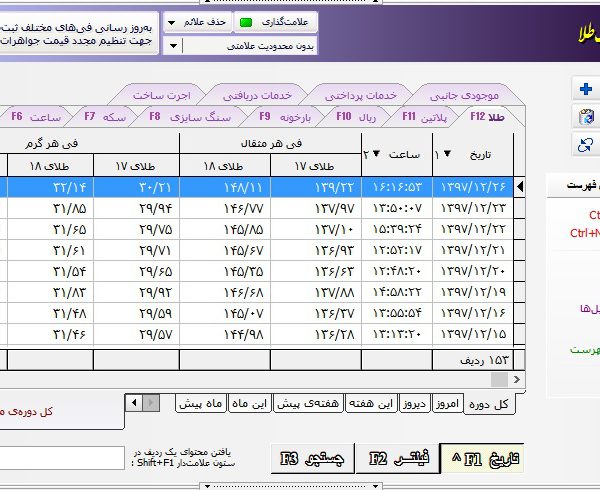Switch to the سنگ سایزی F8 tab
The height and width of the screenshot is (490, 600).
190,117
